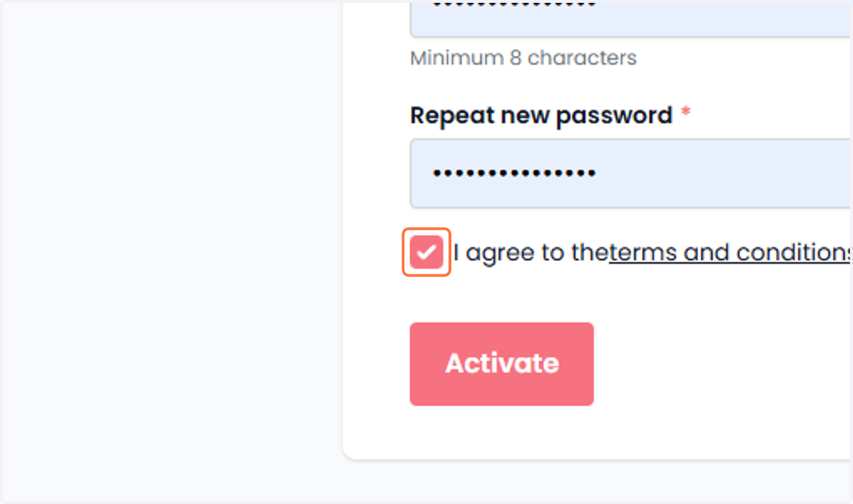The width and height of the screenshot is (853, 504).
Task: Open the terms and conditions link
Action: 731,252
